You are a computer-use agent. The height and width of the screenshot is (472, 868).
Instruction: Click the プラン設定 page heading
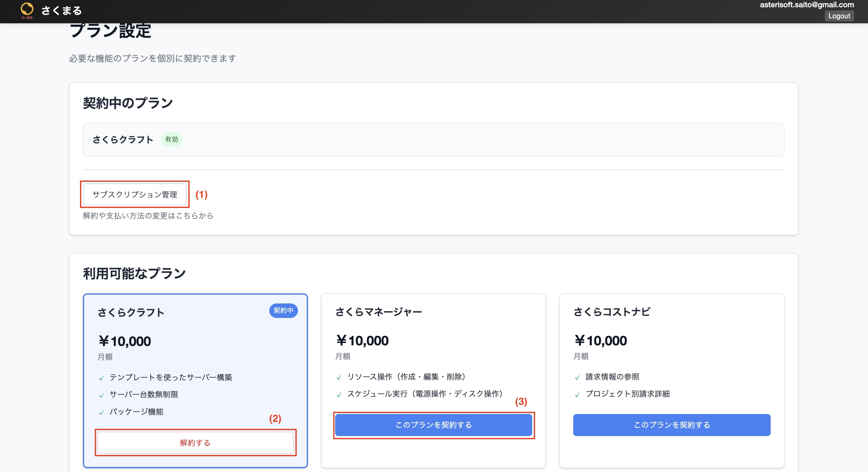tap(110, 31)
